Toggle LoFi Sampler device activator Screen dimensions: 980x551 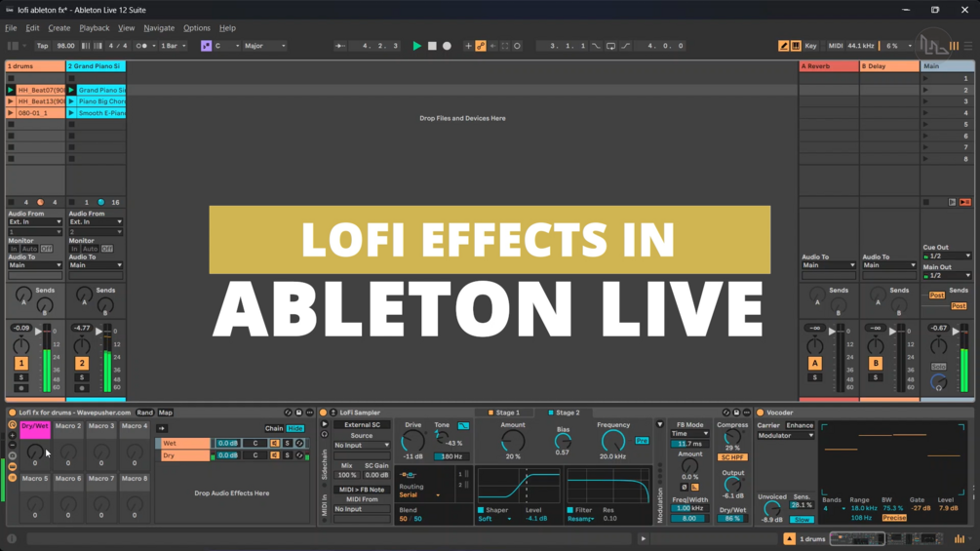click(323, 413)
